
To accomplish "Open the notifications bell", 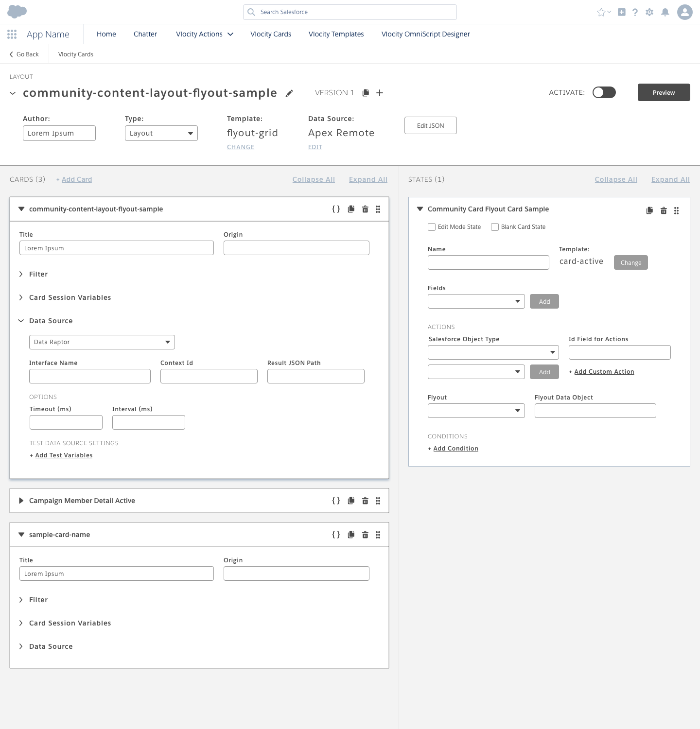I will point(665,12).
